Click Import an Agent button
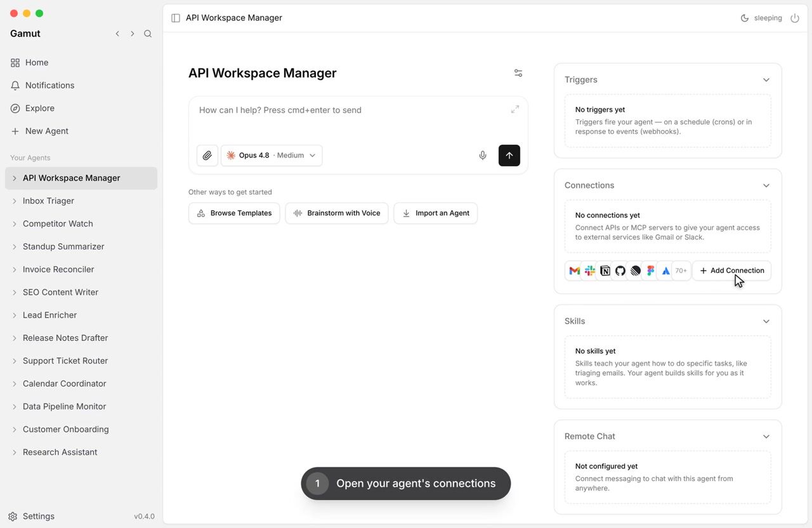 click(x=436, y=213)
